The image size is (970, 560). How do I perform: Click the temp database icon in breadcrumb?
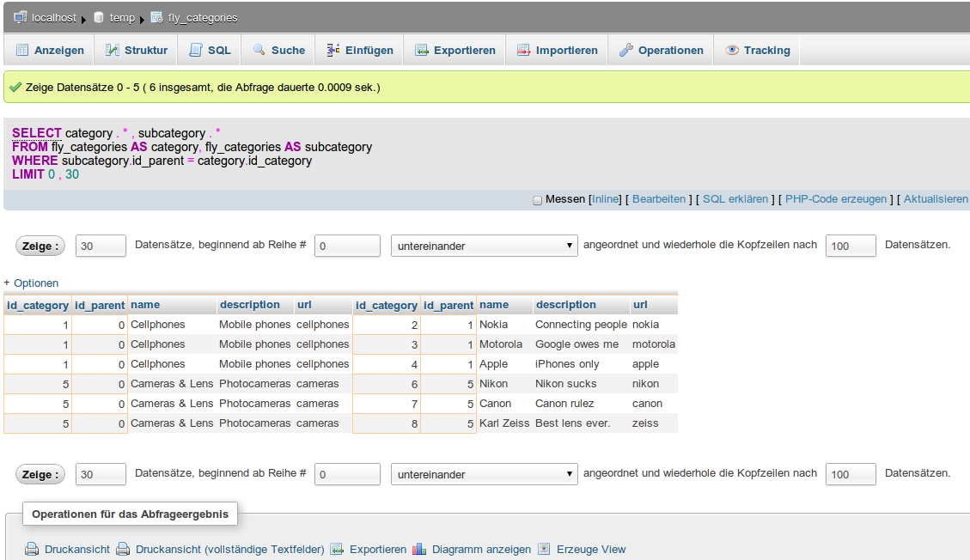pyautogui.click(x=99, y=17)
